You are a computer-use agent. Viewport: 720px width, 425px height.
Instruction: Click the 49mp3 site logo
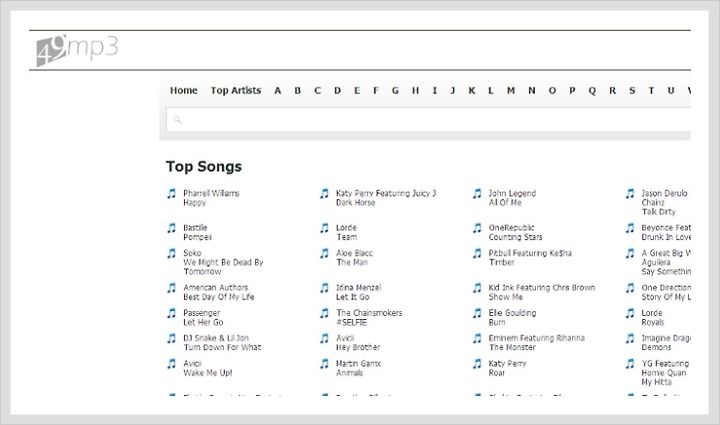click(77, 50)
